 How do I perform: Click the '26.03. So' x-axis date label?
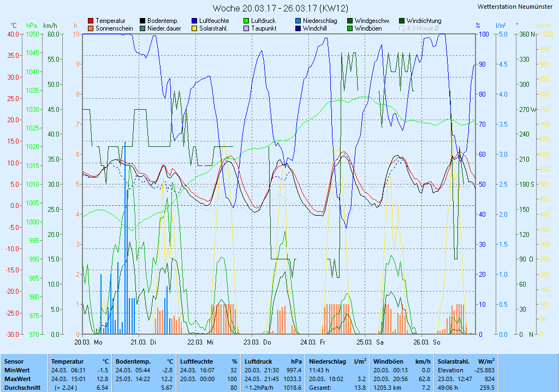pyautogui.click(x=427, y=342)
